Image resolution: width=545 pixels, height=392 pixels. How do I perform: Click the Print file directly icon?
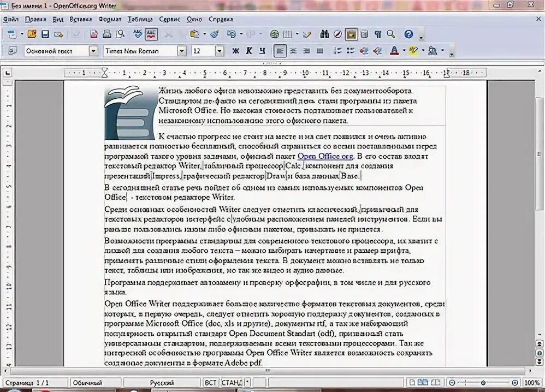point(106,34)
